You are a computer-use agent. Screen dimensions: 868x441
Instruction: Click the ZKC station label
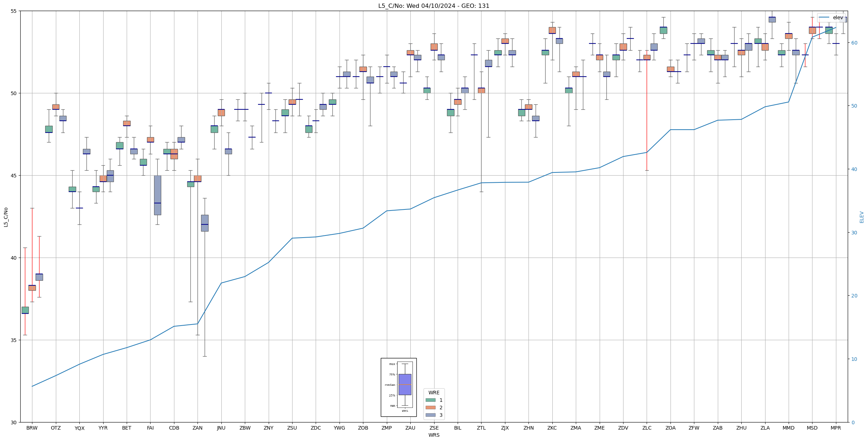[552, 428]
